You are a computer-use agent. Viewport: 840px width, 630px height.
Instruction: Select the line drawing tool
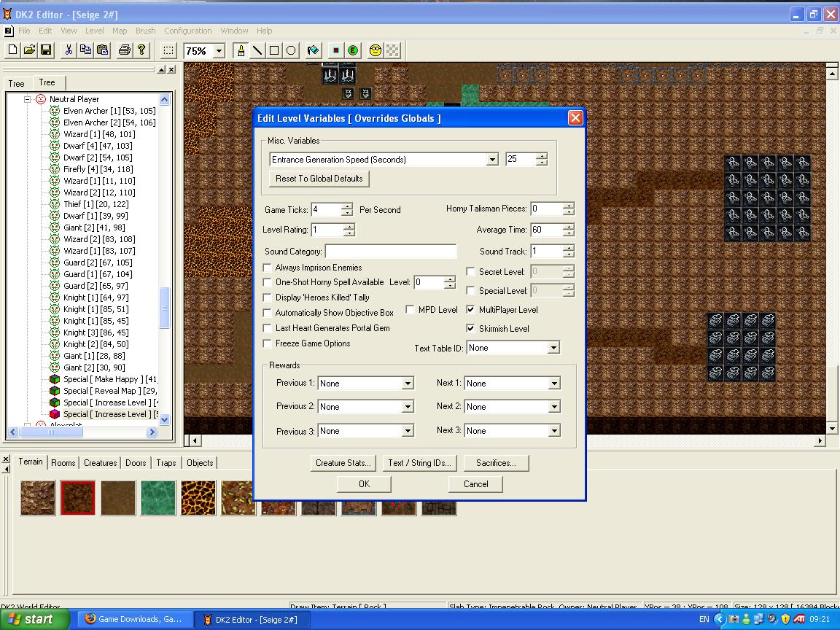(257, 50)
